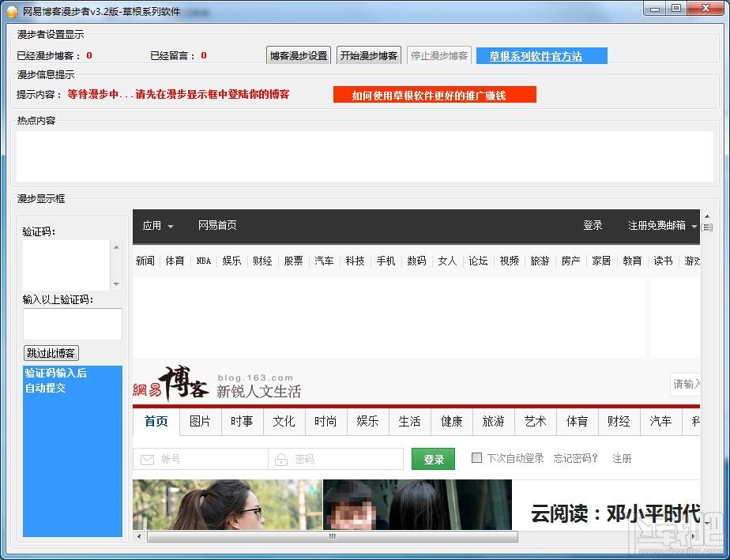Open 论坛 channel link
Viewport: 730px width, 560px height.
point(478,261)
